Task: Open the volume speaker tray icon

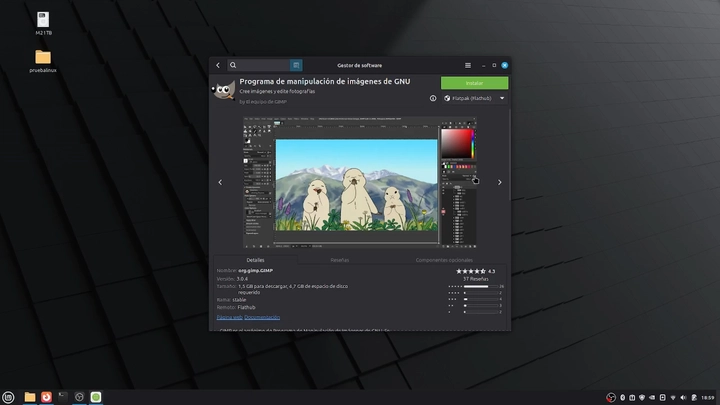Action: point(683,398)
